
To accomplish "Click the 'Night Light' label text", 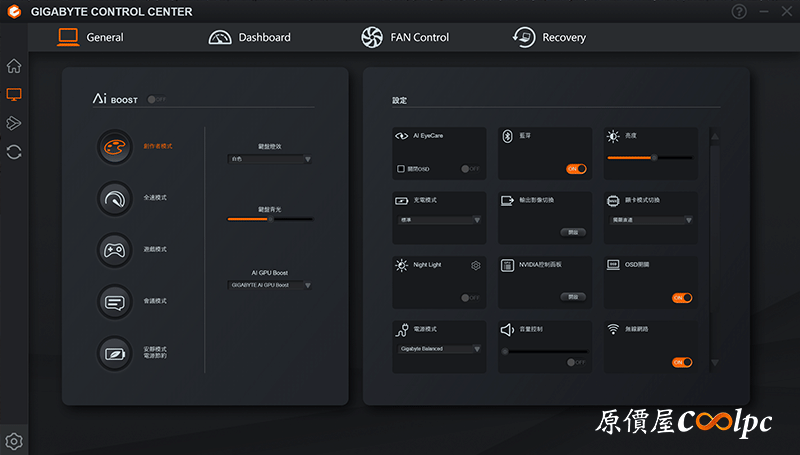I will [427, 265].
